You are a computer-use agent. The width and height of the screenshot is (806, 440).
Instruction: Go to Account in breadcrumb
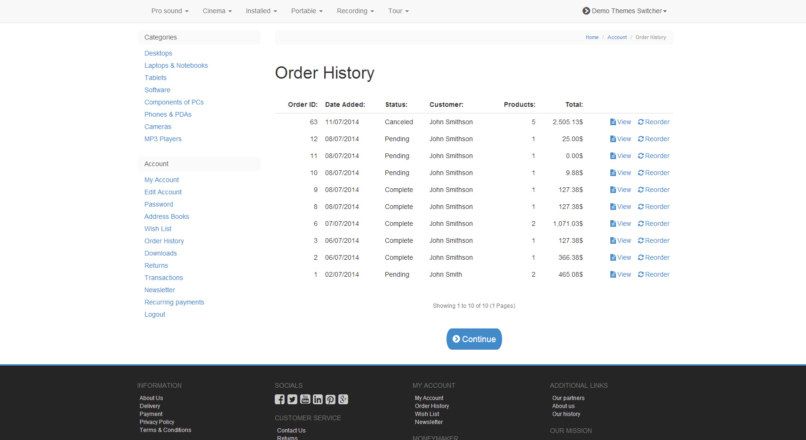617,38
